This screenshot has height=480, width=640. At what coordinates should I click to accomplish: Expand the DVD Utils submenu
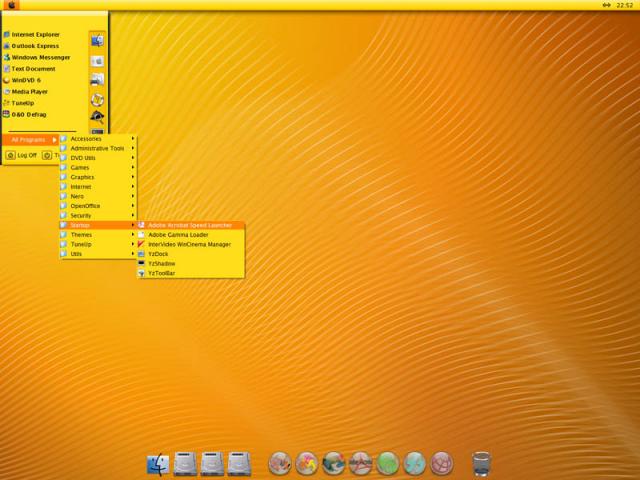click(98, 158)
